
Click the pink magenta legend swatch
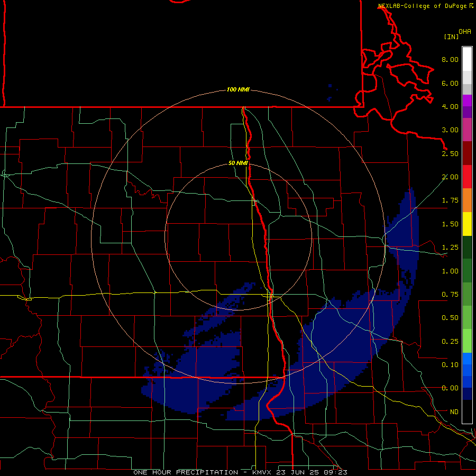pyautogui.click(x=467, y=130)
